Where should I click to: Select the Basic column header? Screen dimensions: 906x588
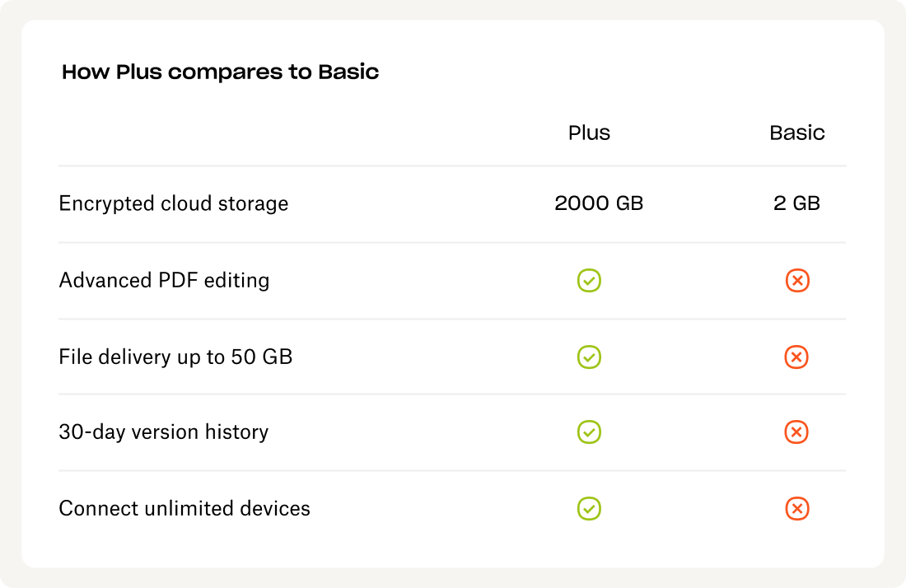tap(796, 133)
